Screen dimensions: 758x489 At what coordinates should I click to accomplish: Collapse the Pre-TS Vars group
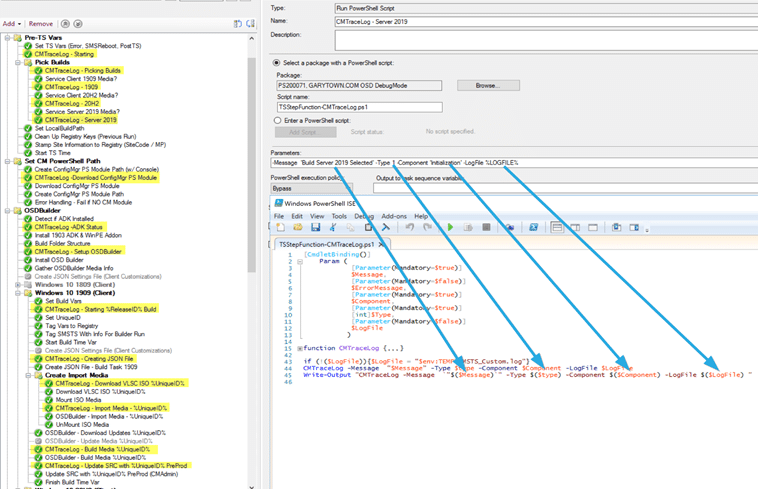pyautogui.click(x=8, y=37)
